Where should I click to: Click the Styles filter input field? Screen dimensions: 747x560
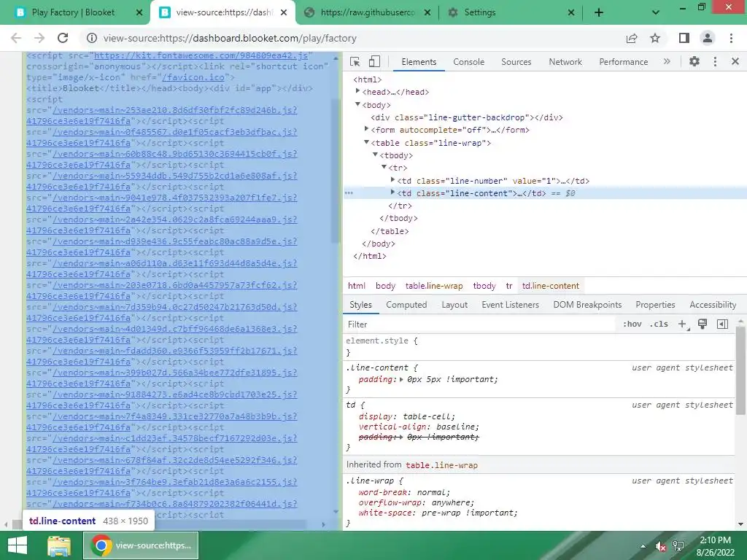[x=479, y=324]
